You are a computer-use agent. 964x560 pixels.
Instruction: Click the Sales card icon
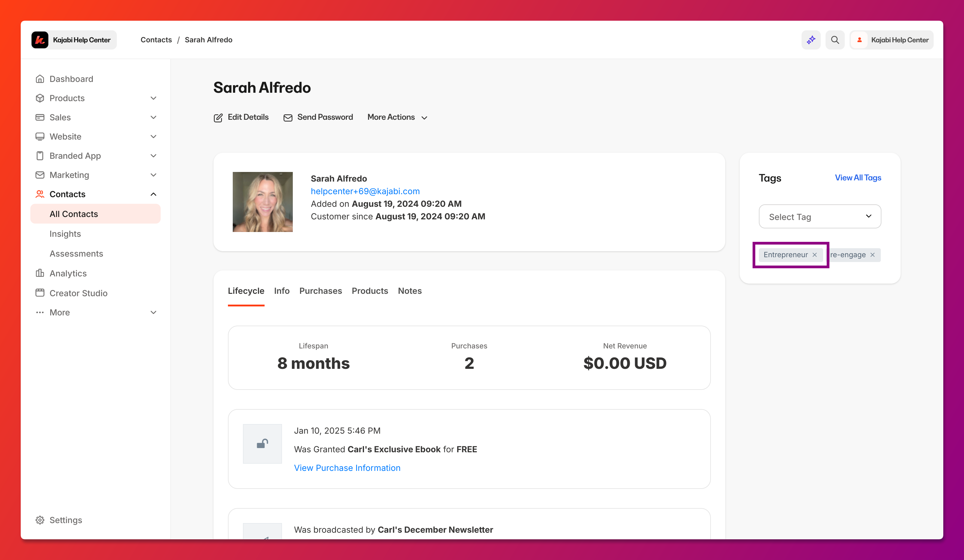[40, 117]
